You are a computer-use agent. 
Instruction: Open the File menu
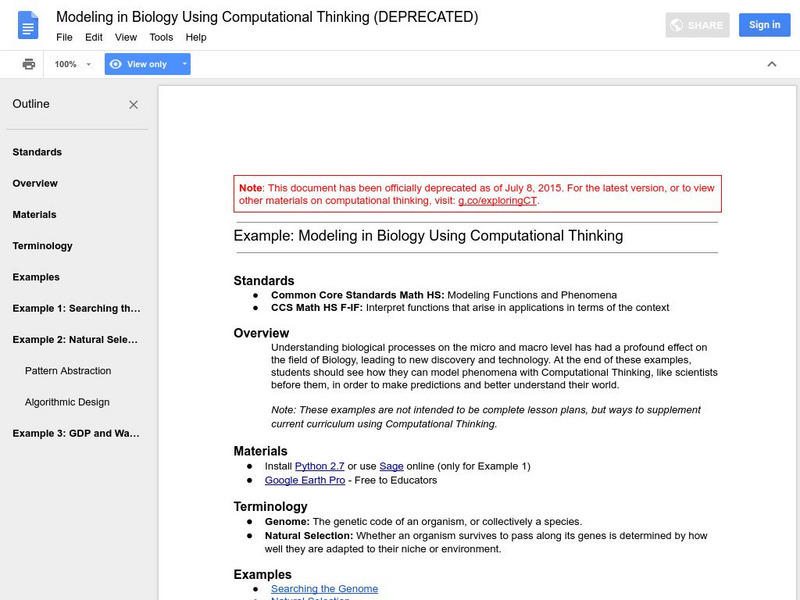pos(64,37)
